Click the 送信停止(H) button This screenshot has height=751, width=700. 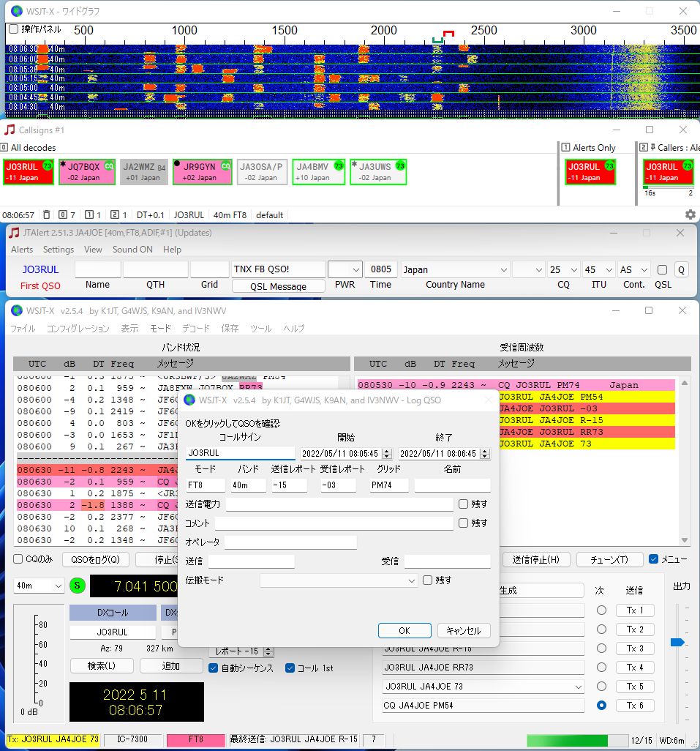coord(536,559)
